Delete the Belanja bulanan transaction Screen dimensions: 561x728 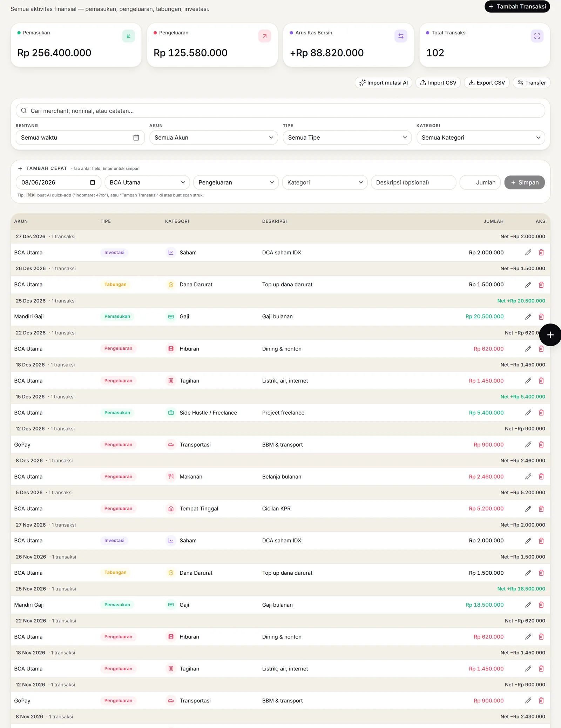coord(541,476)
